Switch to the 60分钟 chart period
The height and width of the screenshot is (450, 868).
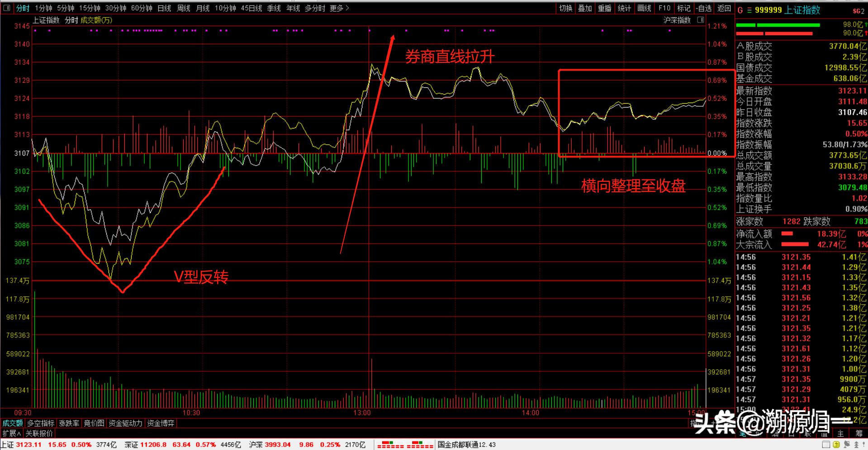pos(142,8)
